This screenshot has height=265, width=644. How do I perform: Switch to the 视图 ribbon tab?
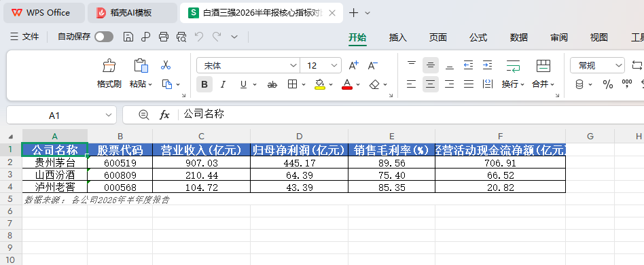[598, 37]
